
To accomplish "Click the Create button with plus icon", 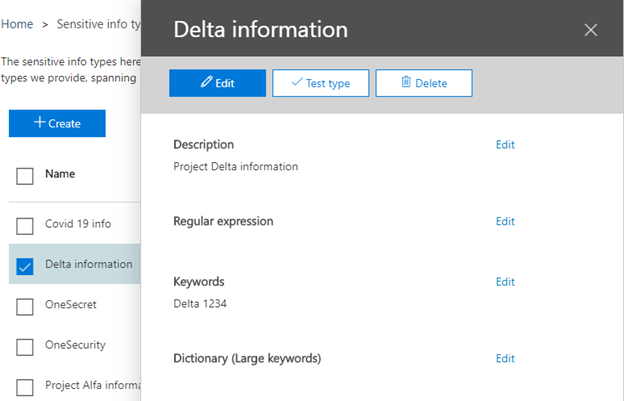I will pos(57,123).
